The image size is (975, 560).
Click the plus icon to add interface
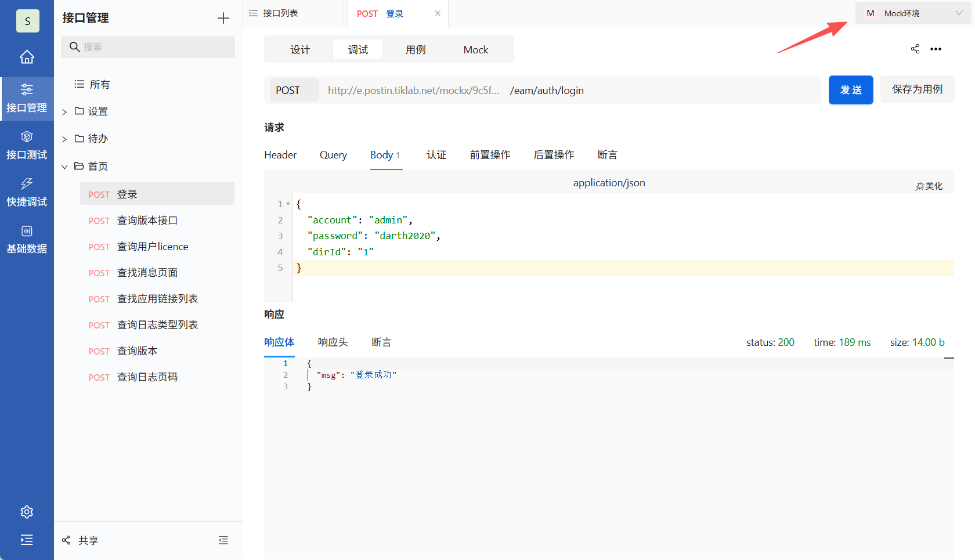tap(223, 18)
